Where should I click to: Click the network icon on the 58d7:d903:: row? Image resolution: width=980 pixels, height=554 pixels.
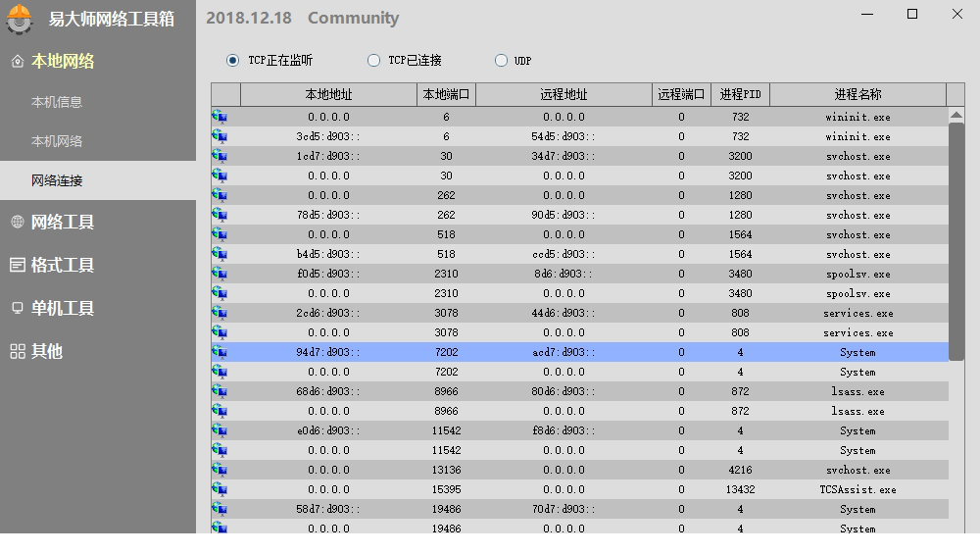pyautogui.click(x=220, y=508)
